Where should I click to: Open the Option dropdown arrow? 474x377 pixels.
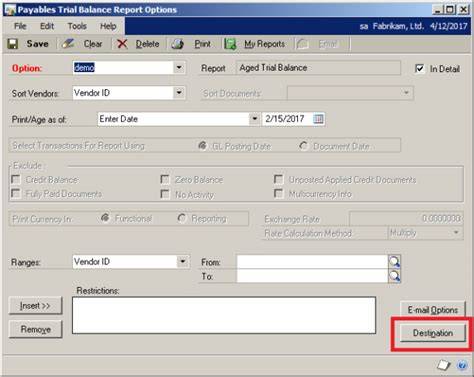[x=179, y=68]
